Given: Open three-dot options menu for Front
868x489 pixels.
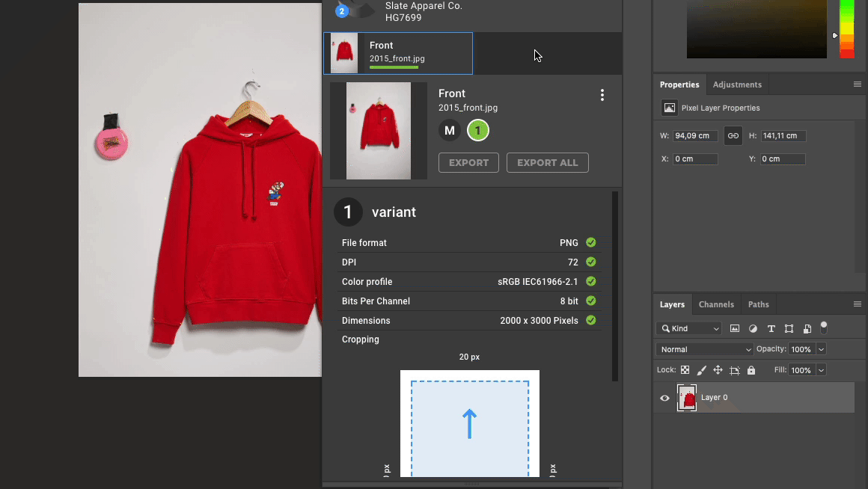Looking at the screenshot, I should coord(602,95).
